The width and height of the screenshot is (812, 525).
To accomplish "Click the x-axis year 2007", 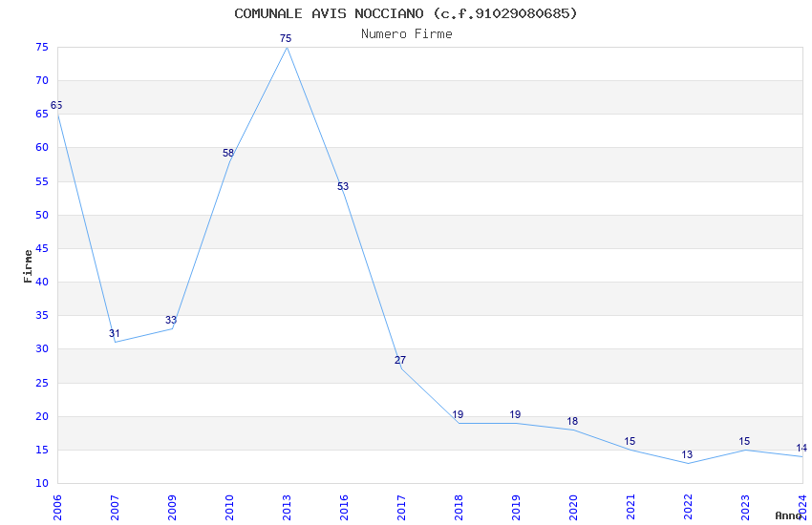I will (115, 508).
